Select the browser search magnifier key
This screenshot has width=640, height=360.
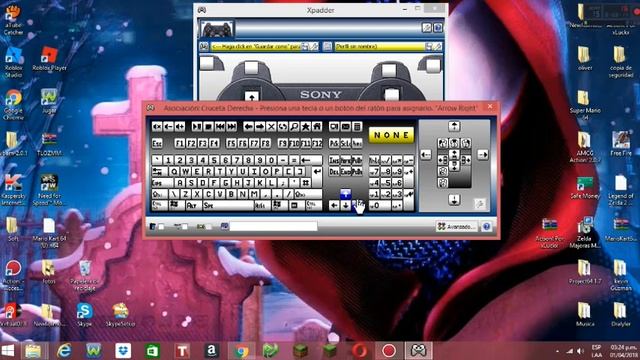coord(294,127)
